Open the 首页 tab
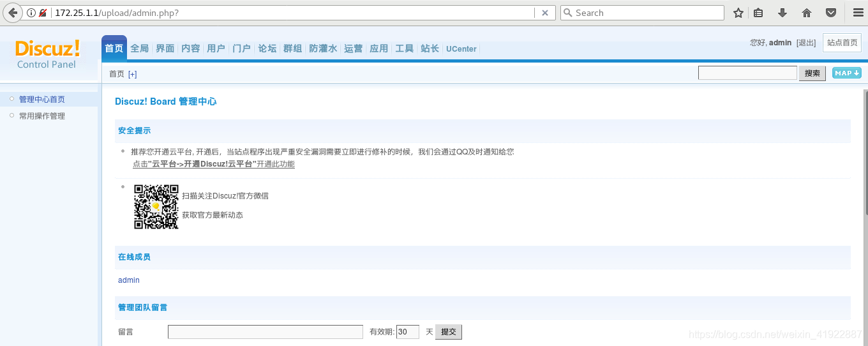 [x=114, y=49]
